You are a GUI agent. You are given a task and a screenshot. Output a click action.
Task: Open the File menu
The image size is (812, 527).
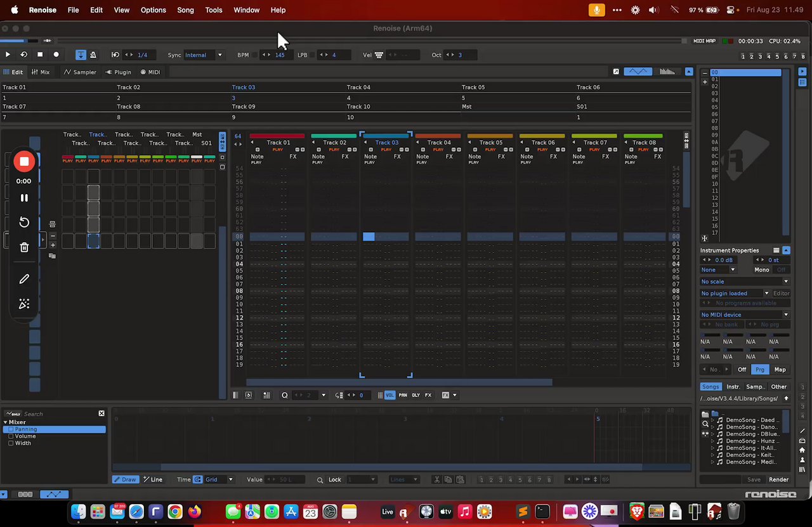coord(73,10)
